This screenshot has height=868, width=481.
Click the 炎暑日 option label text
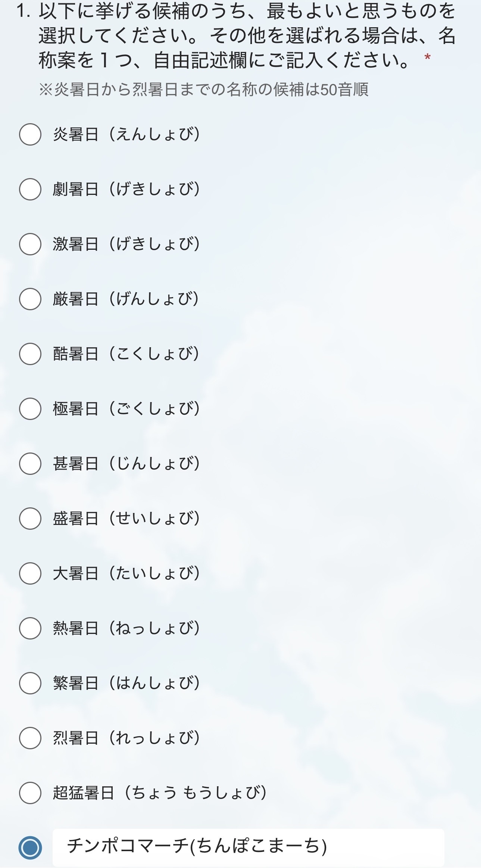126,134
